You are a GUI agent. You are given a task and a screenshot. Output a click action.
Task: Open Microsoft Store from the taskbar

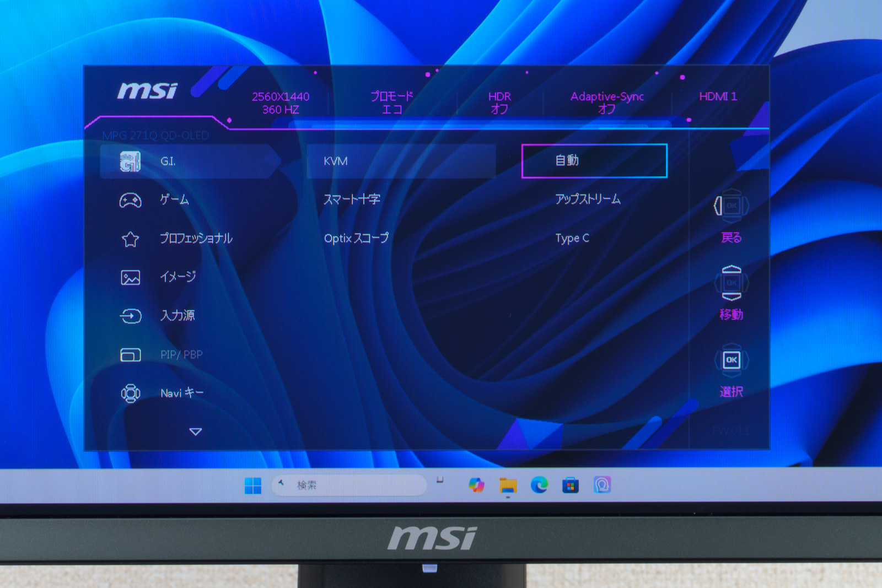pyautogui.click(x=571, y=485)
